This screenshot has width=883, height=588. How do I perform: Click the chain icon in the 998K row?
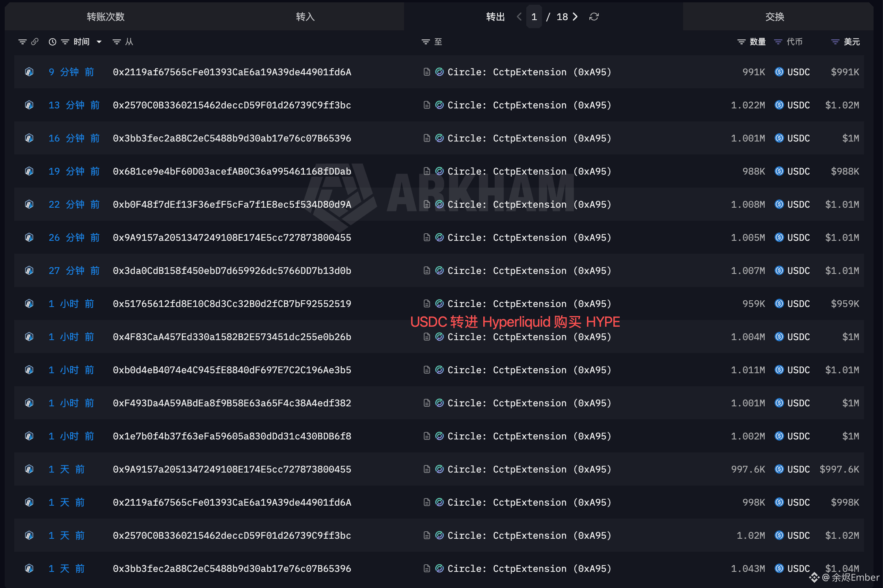pos(29,502)
